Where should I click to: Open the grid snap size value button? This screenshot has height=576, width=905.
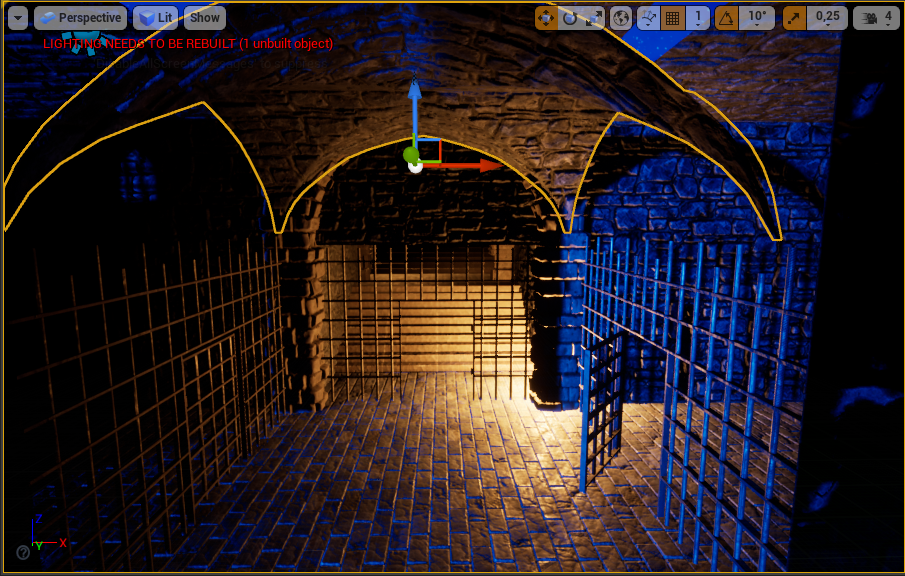[698, 18]
